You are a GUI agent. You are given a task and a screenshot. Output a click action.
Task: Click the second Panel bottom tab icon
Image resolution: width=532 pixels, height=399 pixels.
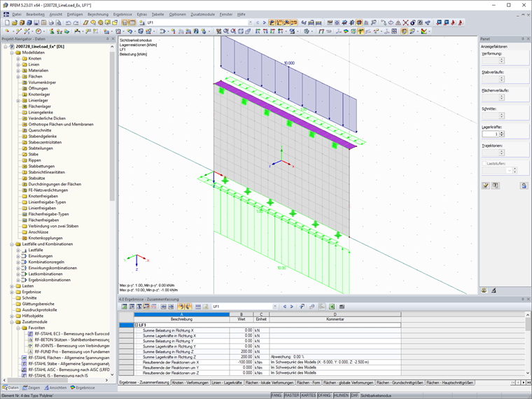click(x=493, y=290)
